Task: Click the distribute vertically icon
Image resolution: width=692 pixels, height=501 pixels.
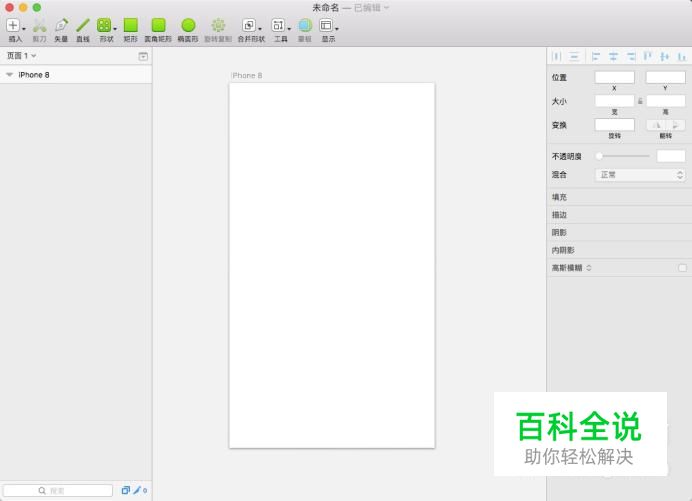Action: tap(574, 56)
